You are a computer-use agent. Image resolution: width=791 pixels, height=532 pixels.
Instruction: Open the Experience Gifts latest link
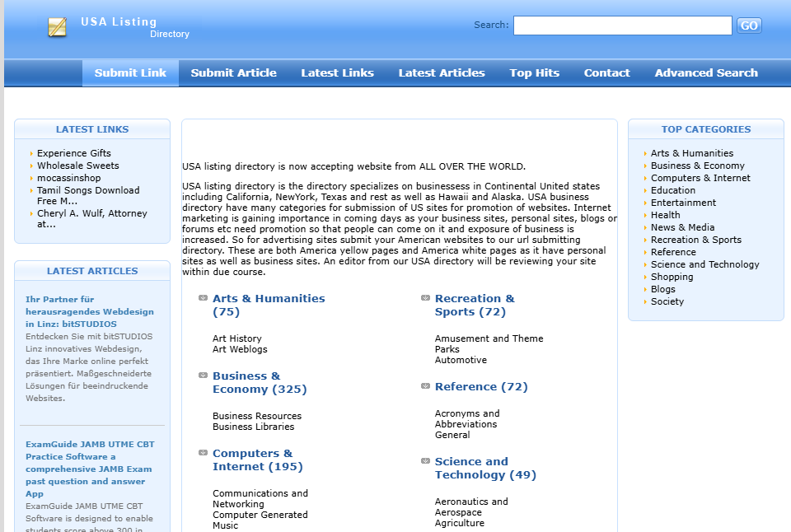tap(73, 153)
